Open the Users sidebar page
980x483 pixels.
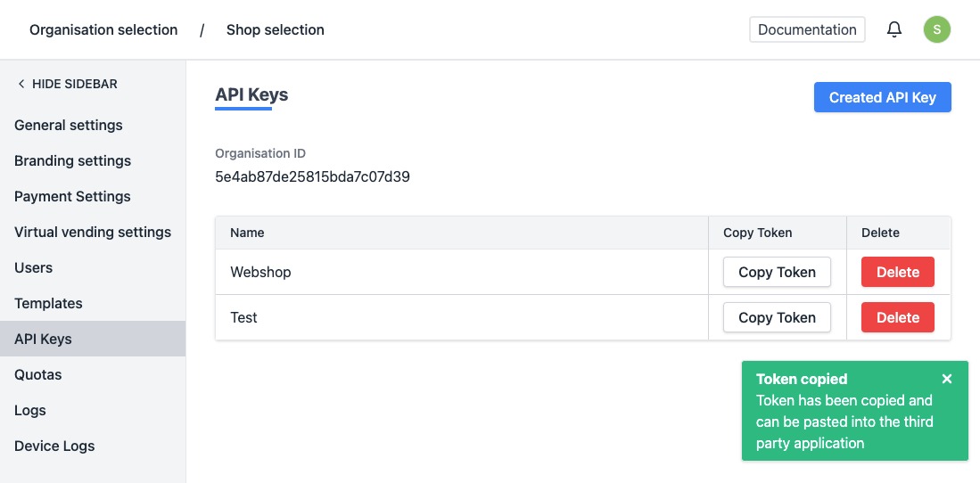click(34, 267)
